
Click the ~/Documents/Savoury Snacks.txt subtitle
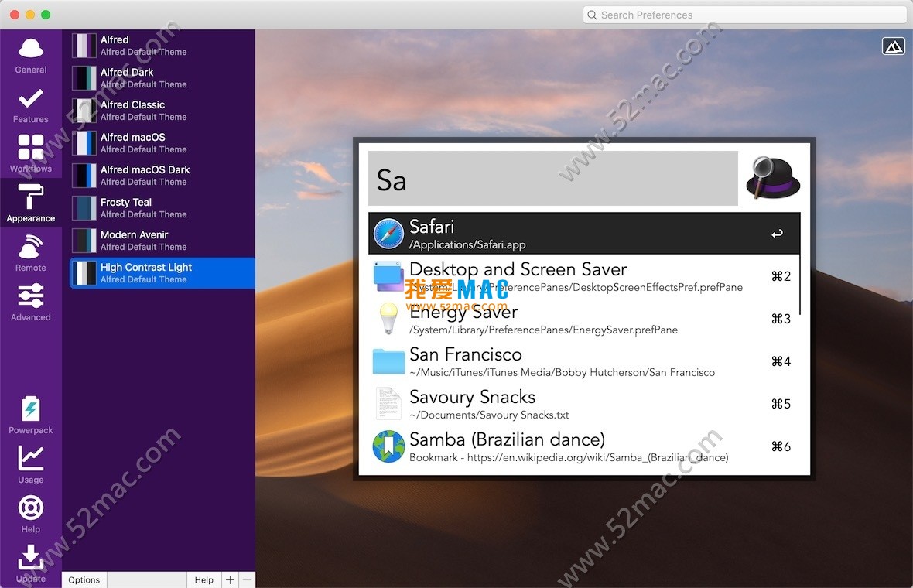[x=489, y=415]
